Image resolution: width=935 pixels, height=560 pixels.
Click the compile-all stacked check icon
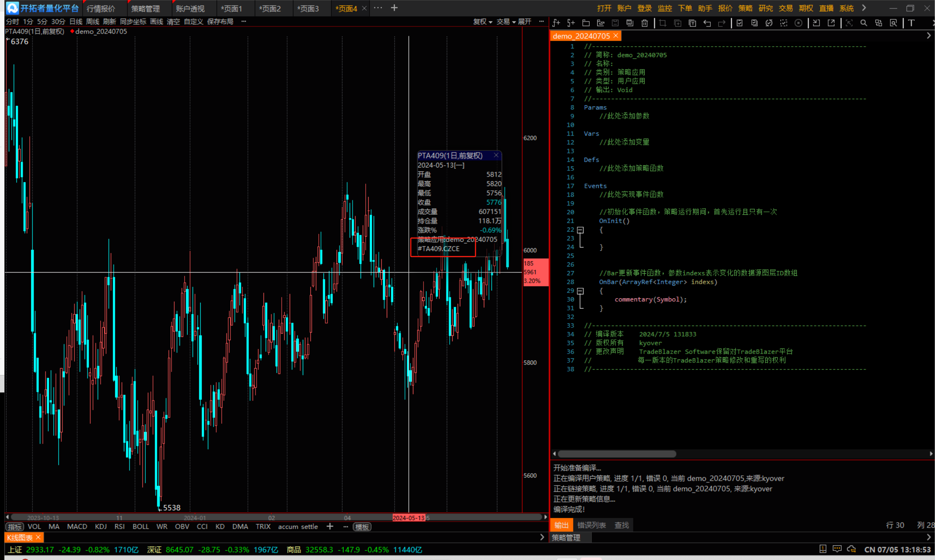[754, 23]
